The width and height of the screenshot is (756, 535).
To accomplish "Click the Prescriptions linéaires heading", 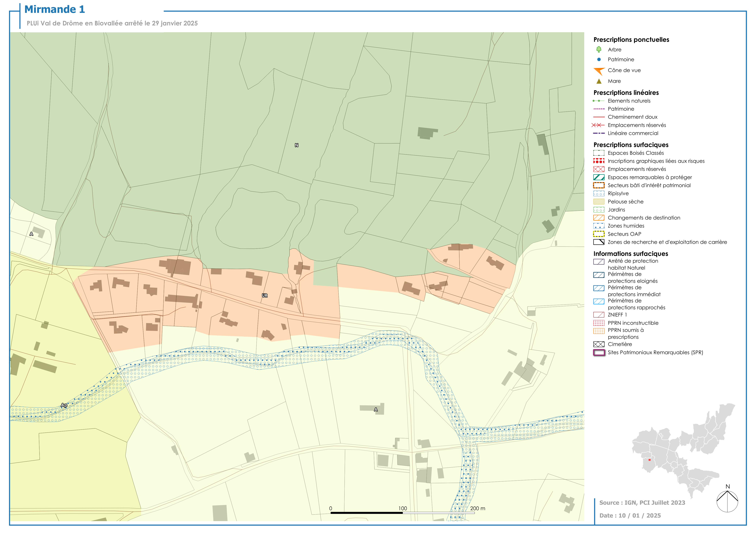I will pos(626,93).
